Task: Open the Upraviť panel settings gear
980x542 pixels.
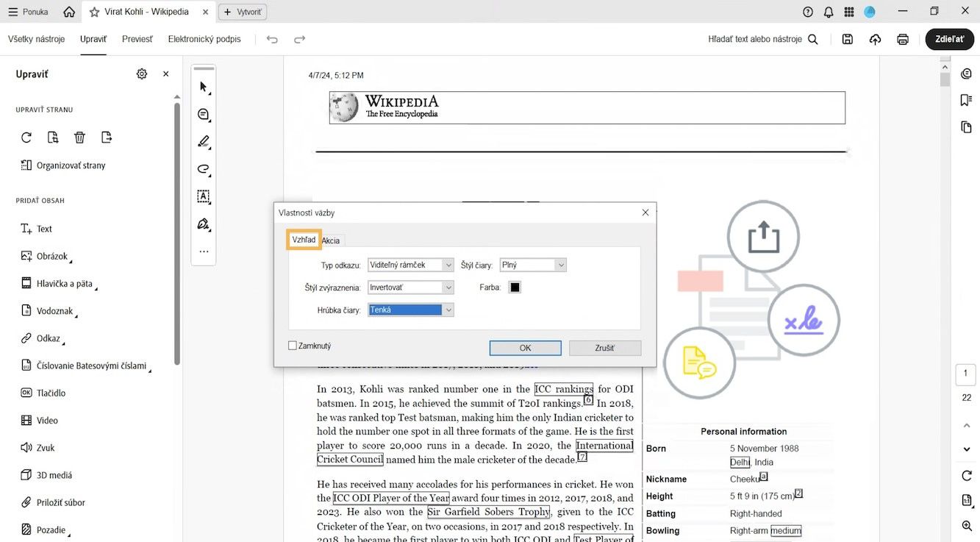Action: click(142, 74)
